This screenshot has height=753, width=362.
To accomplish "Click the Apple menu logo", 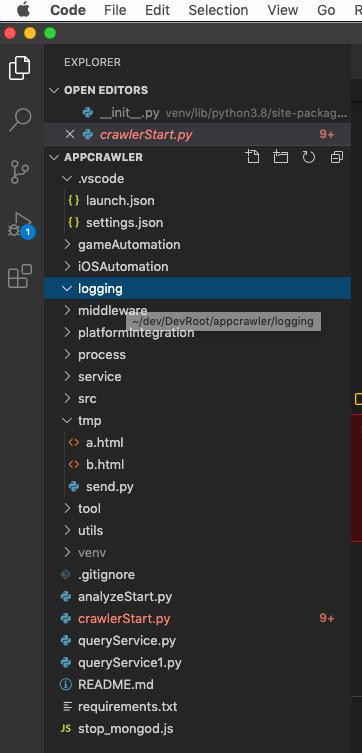I will pos(23,10).
